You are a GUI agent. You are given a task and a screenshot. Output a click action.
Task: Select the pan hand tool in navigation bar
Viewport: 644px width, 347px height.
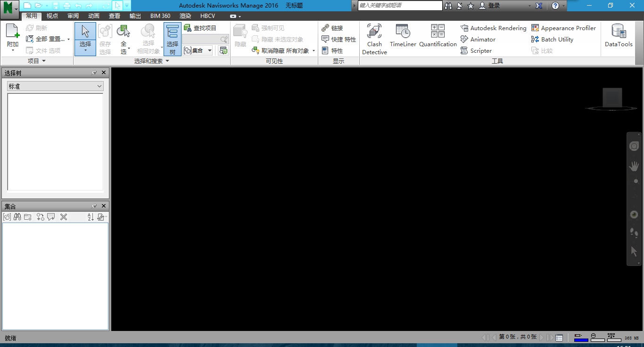[634, 166]
